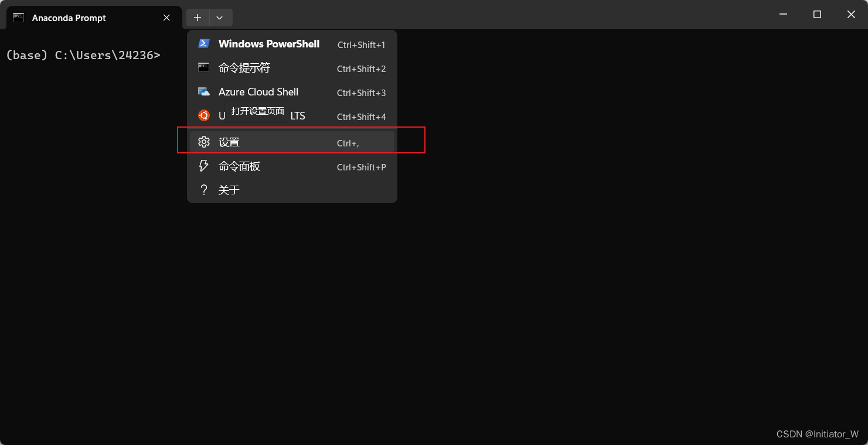
Task: Click the command prompt icon beside 命令提示符
Action: click(203, 67)
